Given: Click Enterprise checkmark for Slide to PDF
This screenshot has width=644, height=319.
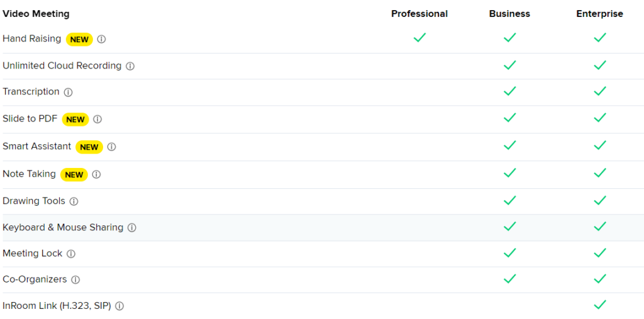Looking at the screenshot, I should coord(600,118).
